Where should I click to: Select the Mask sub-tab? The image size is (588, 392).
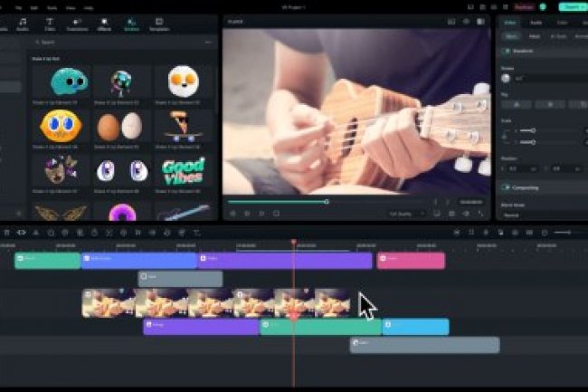[x=535, y=36]
